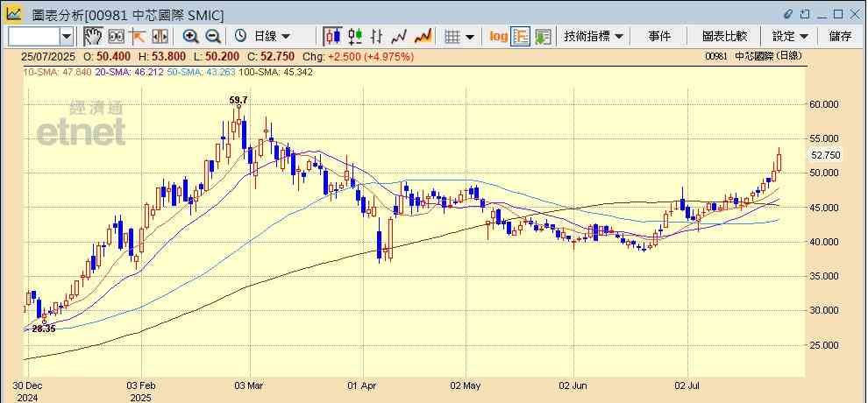Click the 30 Dec 2024 date label
This screenshot has width=868, height=403.
pyautogui.click(x=26, y=392)
